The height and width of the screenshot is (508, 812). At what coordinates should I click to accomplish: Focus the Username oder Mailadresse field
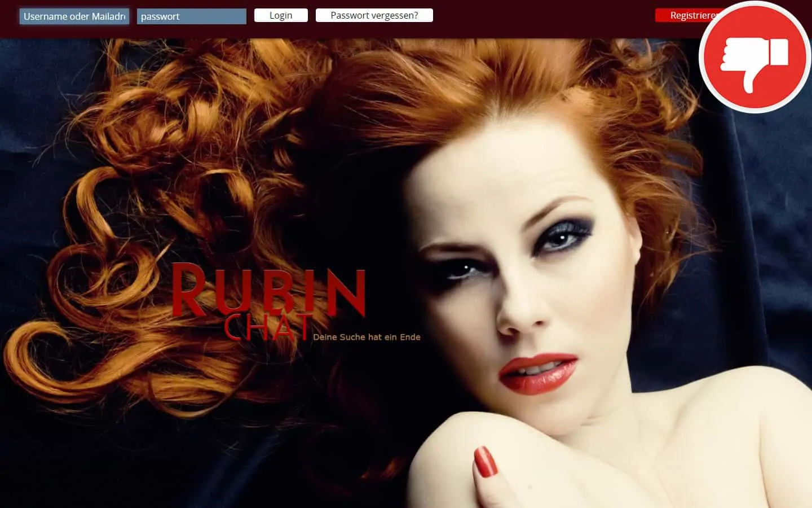coord(74,16)
